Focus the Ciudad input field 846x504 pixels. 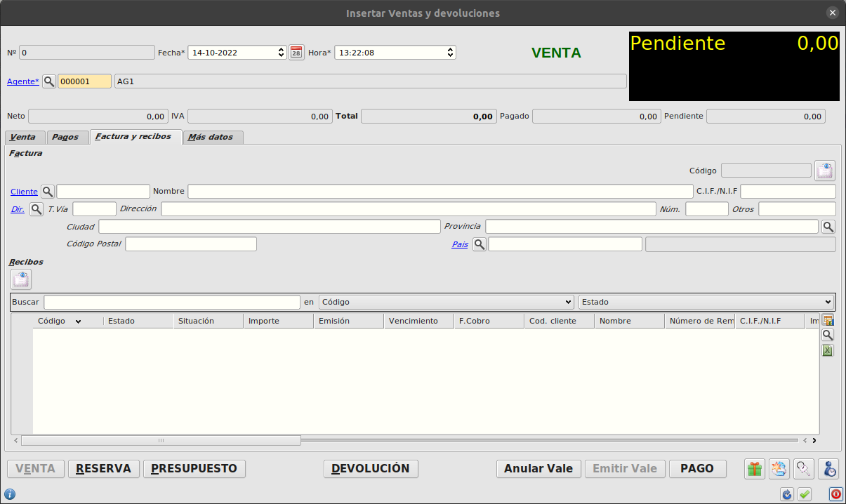(270, 227)
